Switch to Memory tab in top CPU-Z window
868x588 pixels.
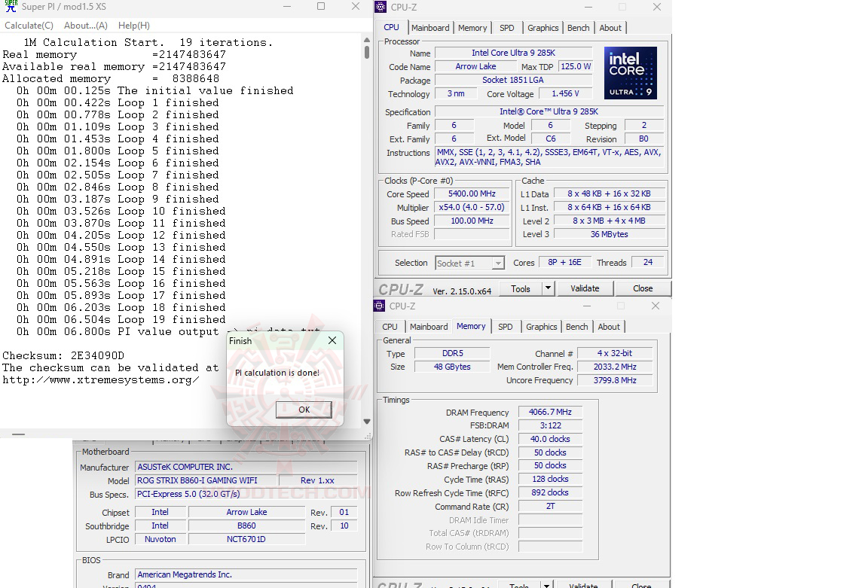coord(472,28)
